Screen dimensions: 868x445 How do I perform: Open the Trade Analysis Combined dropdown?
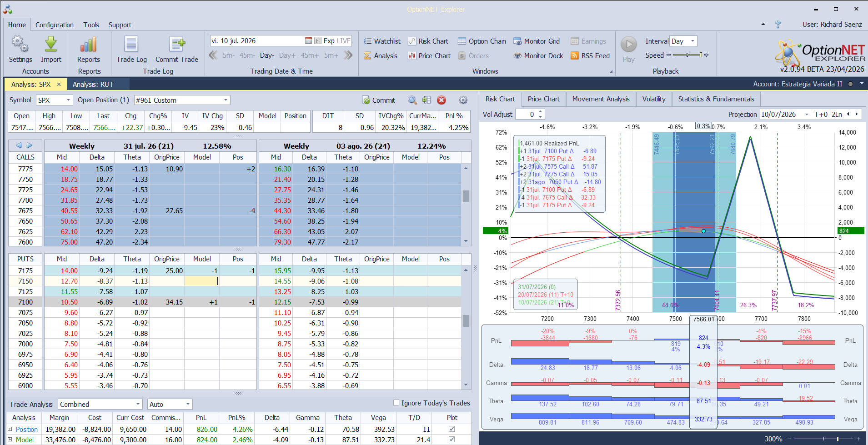[138, 404]
